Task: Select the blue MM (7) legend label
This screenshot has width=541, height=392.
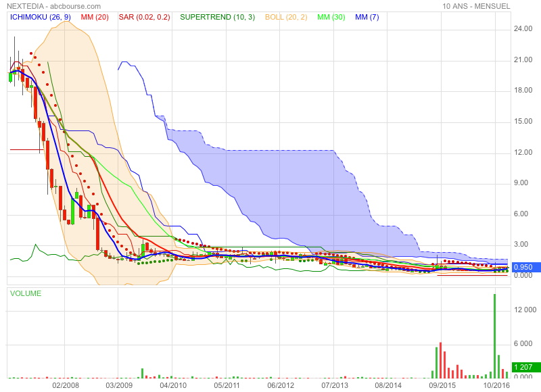Action: [x=367, y=18]
